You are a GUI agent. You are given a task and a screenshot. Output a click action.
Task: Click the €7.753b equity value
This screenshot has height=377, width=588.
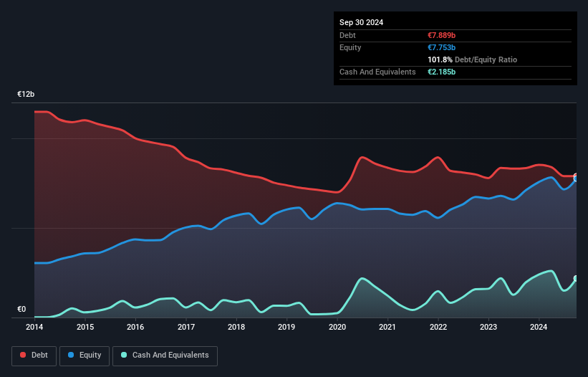pyautogui.click(x=441, y=47)
